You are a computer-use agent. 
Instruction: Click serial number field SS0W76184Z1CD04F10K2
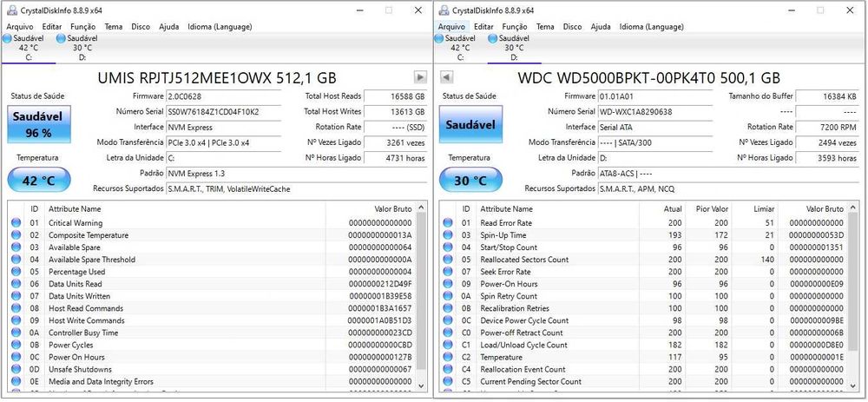(224, 112)
